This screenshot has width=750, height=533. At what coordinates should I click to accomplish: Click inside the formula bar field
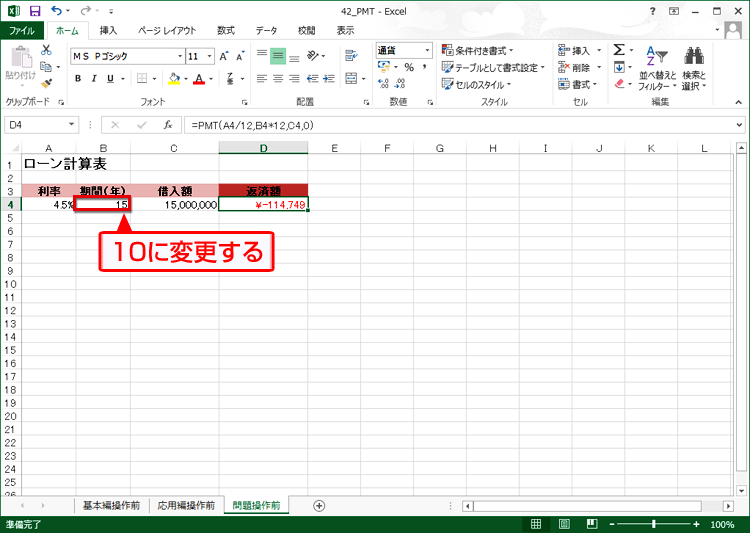pos(458,125)
